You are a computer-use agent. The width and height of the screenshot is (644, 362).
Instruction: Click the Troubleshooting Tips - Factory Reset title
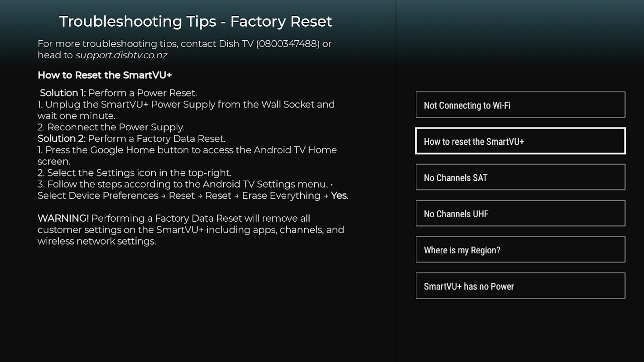click(196, 21)
